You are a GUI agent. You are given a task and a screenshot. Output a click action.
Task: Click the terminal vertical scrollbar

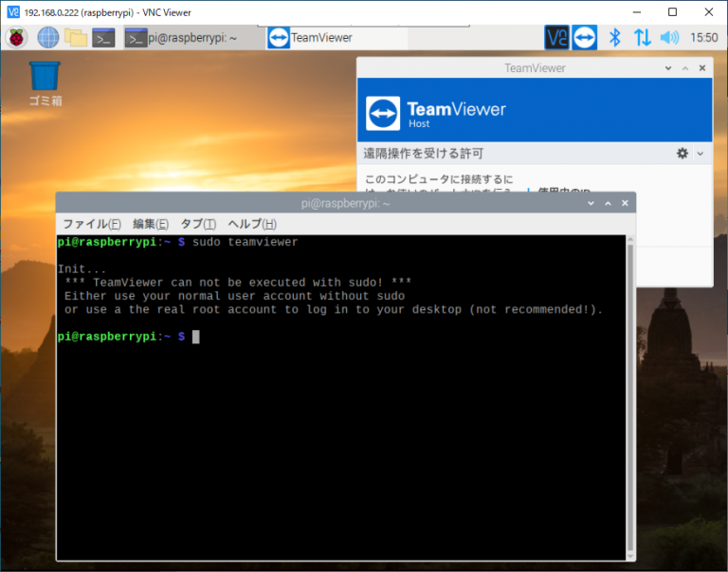click(x=630, y=397)
